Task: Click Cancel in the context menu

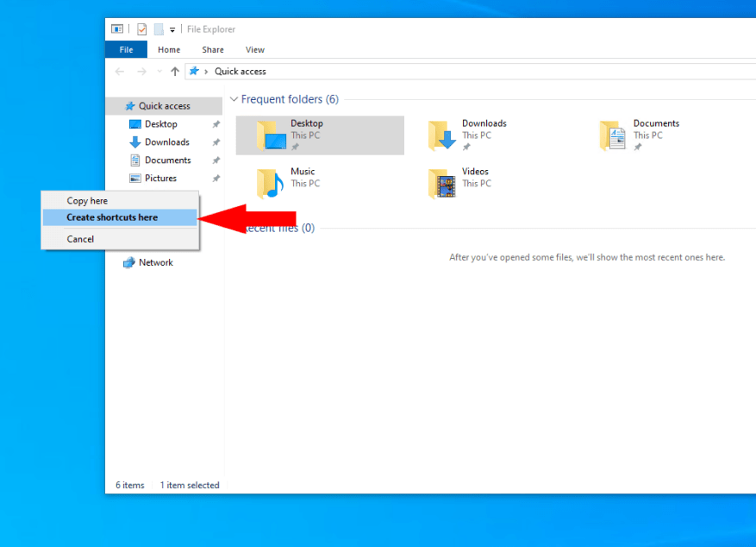Action: click(81, 239)
